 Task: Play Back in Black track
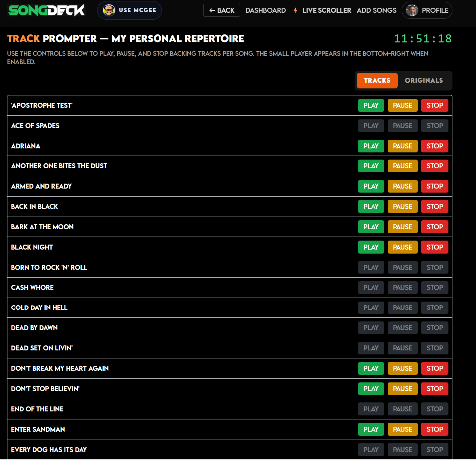point(371,207)
